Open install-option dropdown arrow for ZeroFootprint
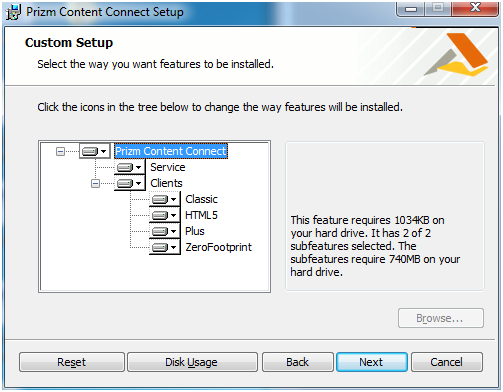Screen dimensions: 503x392 click(173, 247)
